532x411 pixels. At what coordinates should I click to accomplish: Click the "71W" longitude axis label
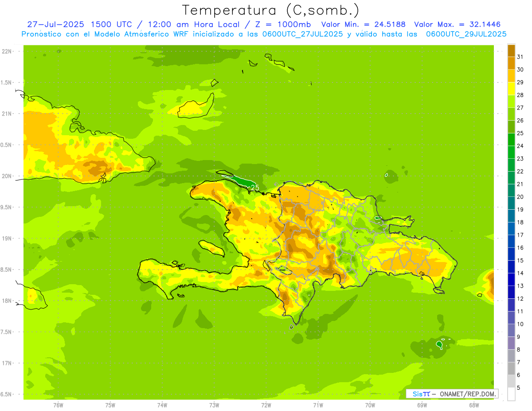[x=318, y=405]
